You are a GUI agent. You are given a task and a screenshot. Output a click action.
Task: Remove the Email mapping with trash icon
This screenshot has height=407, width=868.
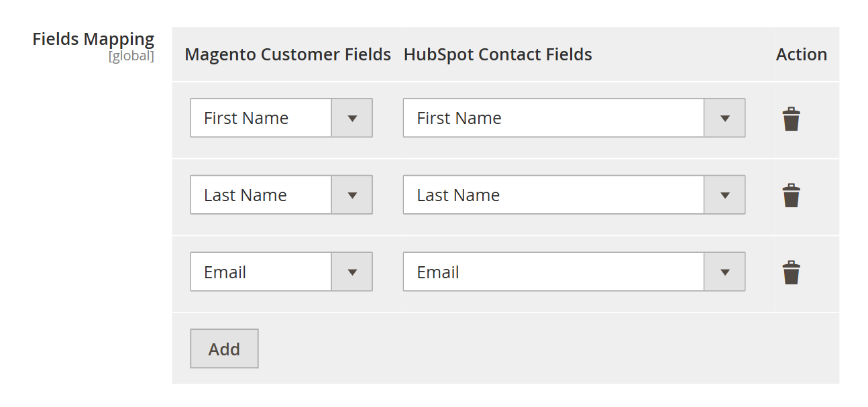(791, 273)
